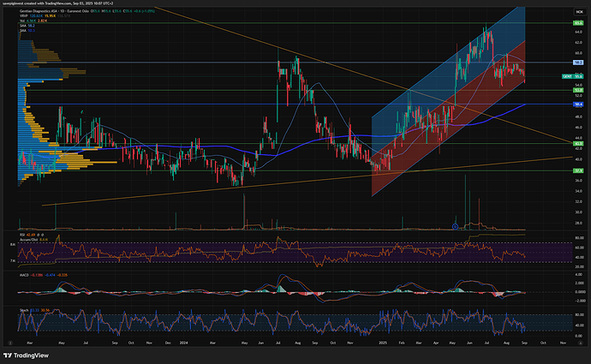Click the green 43.0 price level label
Screen dimensions: 591x364
pos(578,144)
